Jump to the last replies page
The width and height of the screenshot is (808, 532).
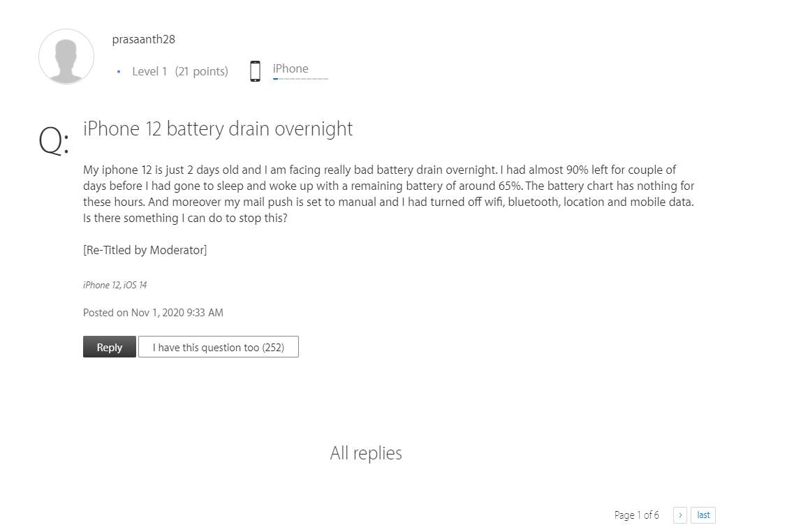(703, 515)
